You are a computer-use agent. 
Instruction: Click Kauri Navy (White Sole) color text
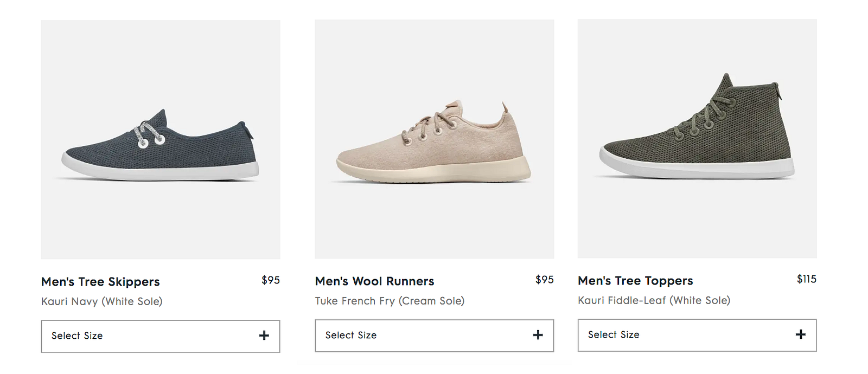coord(102,301)
